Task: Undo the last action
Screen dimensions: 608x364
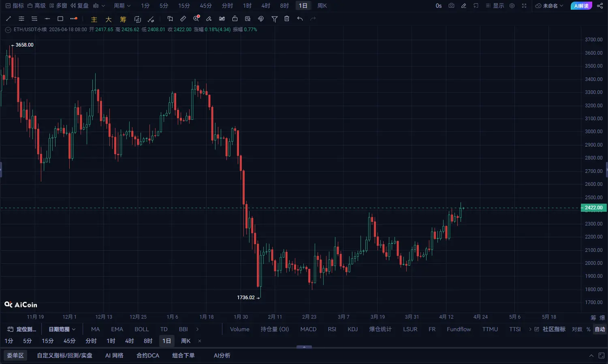Action: pyautogui.click(x=300, y=19)
